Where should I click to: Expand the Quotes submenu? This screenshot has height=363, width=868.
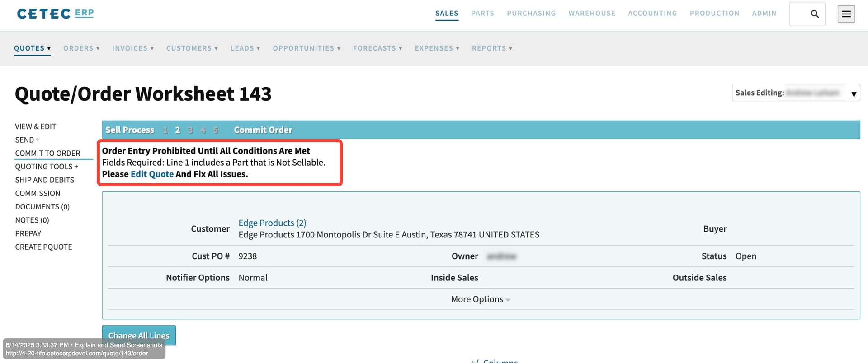[32, 48]
